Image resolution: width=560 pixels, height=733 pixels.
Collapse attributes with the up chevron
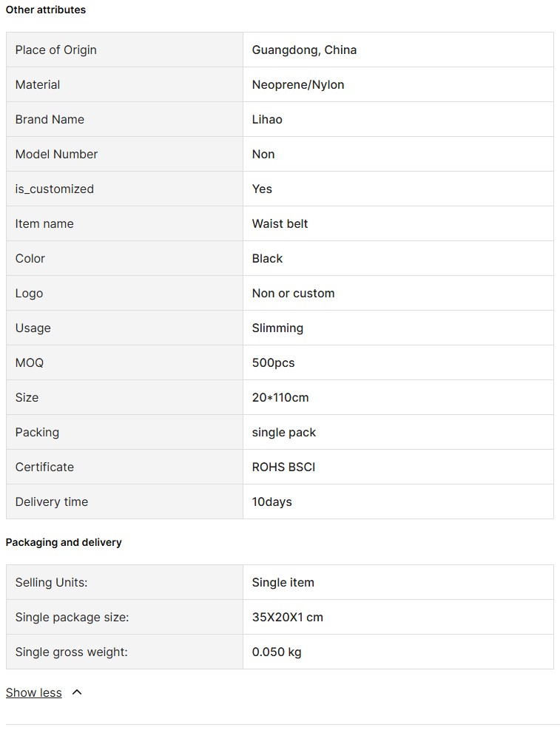[77, 692]
